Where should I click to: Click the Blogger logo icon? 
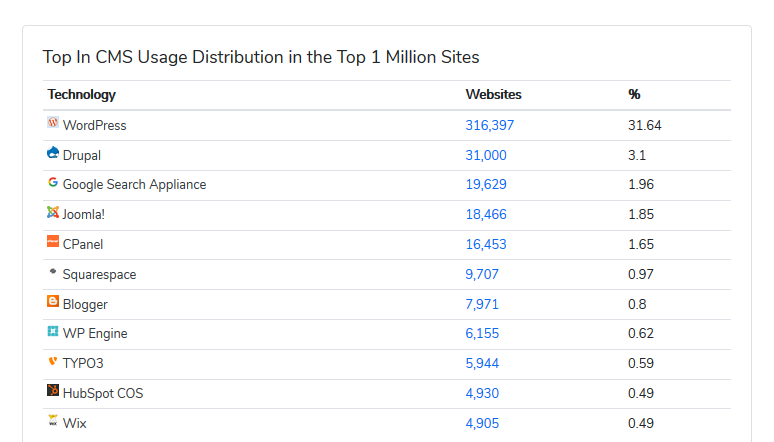[53, 302]
